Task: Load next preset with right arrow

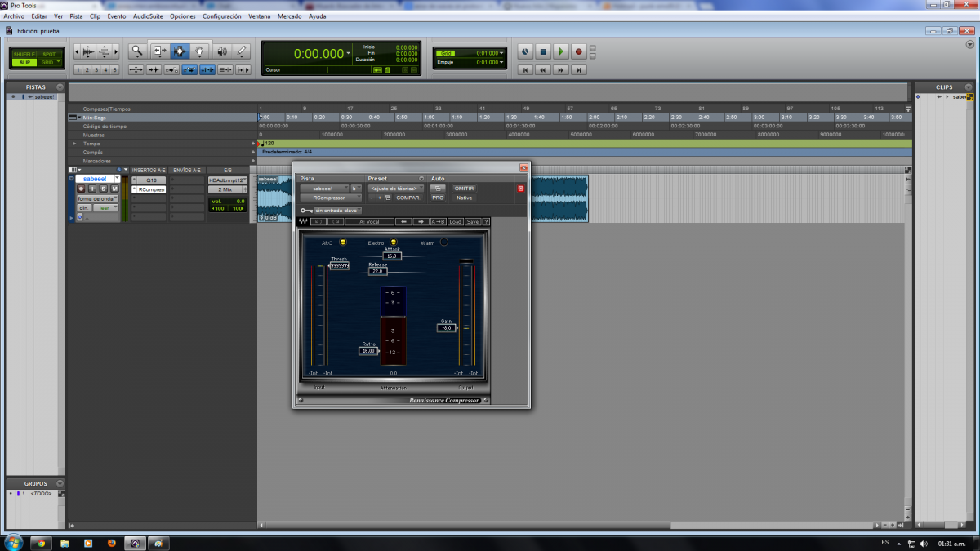Action: tap(421, 221)
